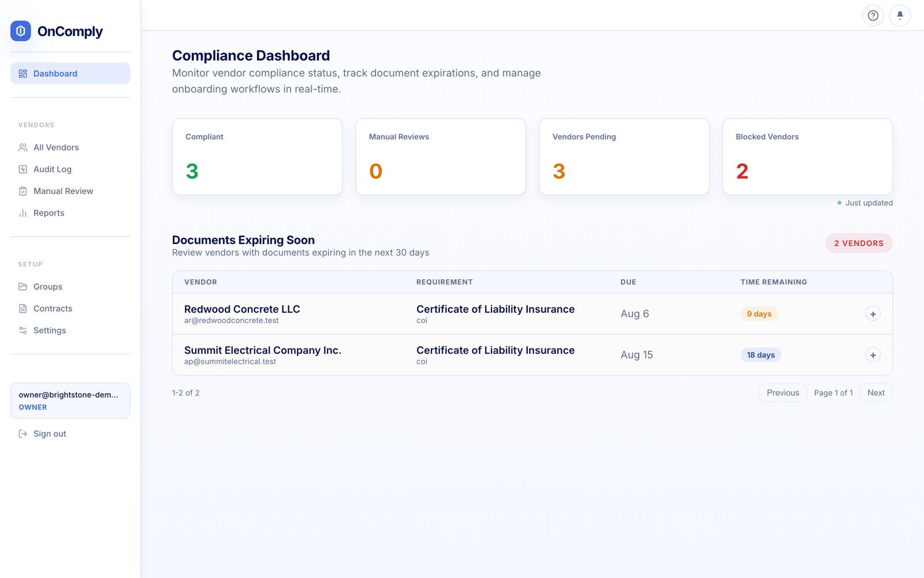Go to Dashboard in the sidebar
This screenshot has width=924, height=578.
(70, 73)
